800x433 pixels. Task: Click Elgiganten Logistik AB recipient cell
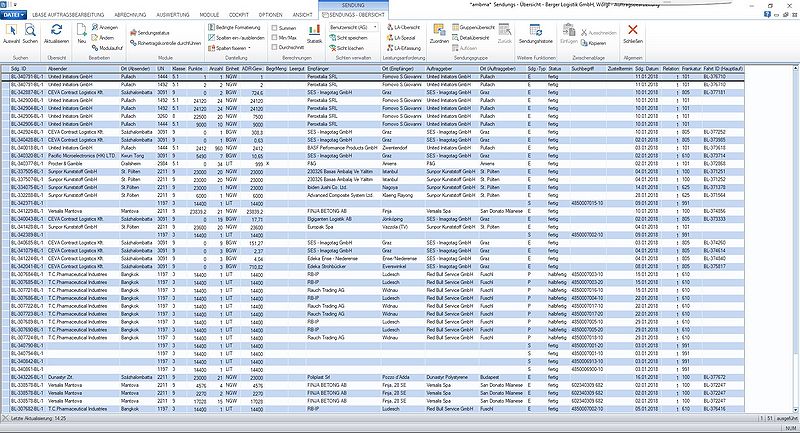[343, 219]
